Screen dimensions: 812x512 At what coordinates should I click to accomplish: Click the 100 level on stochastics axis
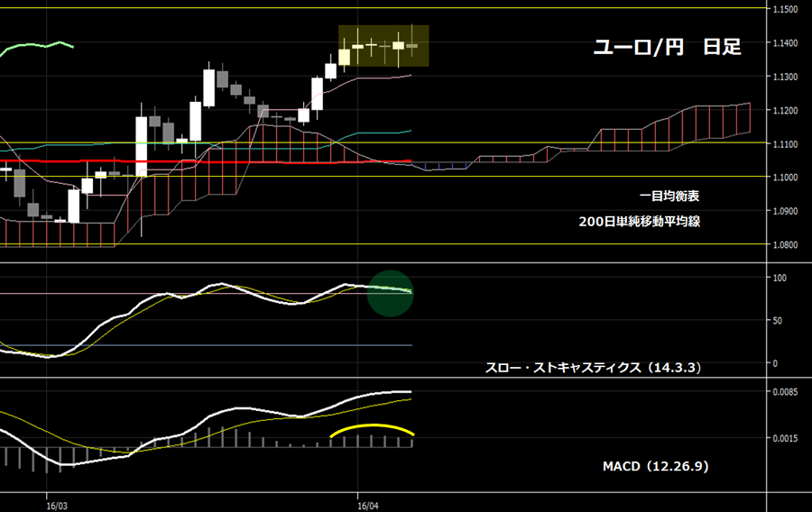click(x=780, y=278)
